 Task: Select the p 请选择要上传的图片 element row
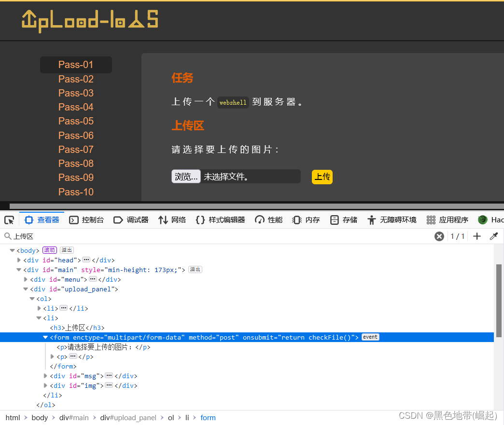pos(247,347)
